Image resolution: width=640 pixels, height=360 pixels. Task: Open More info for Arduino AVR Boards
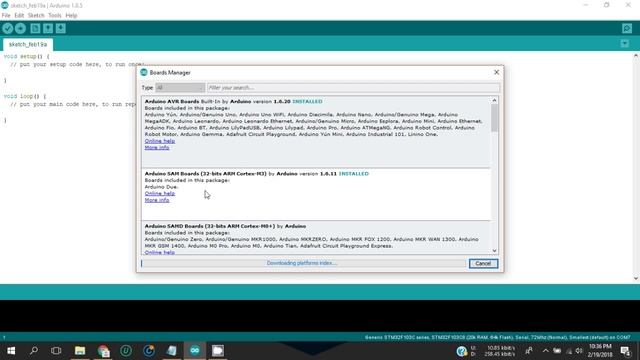(157, 147)
